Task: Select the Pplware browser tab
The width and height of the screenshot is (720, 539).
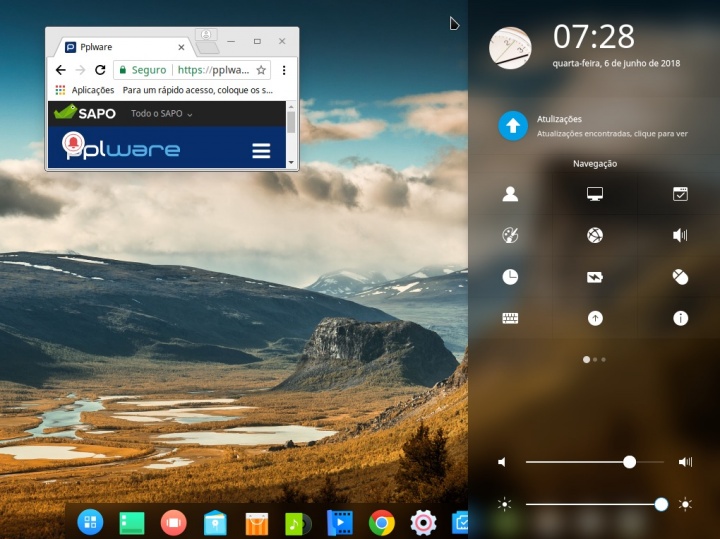Action: (x=120, y=46)
